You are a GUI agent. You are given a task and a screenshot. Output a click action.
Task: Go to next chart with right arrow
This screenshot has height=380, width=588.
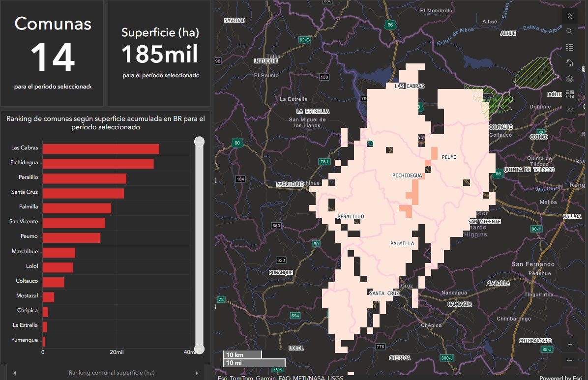tap(197, 373)
